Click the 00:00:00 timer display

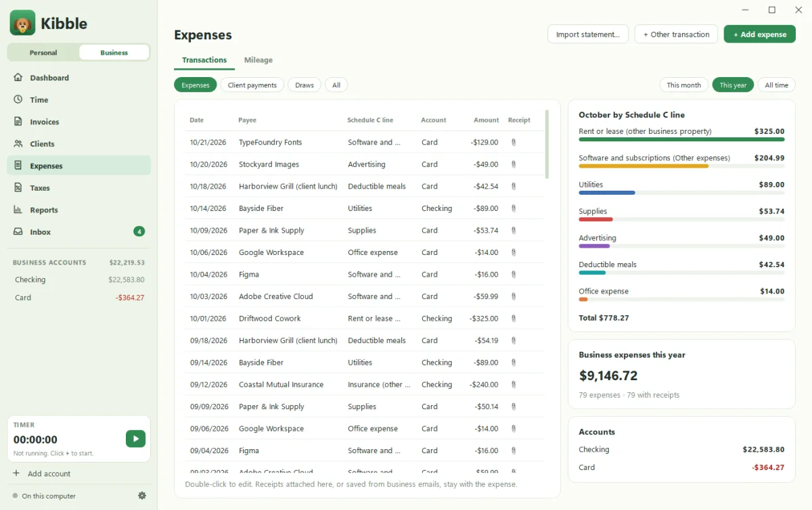coord(35,440)
